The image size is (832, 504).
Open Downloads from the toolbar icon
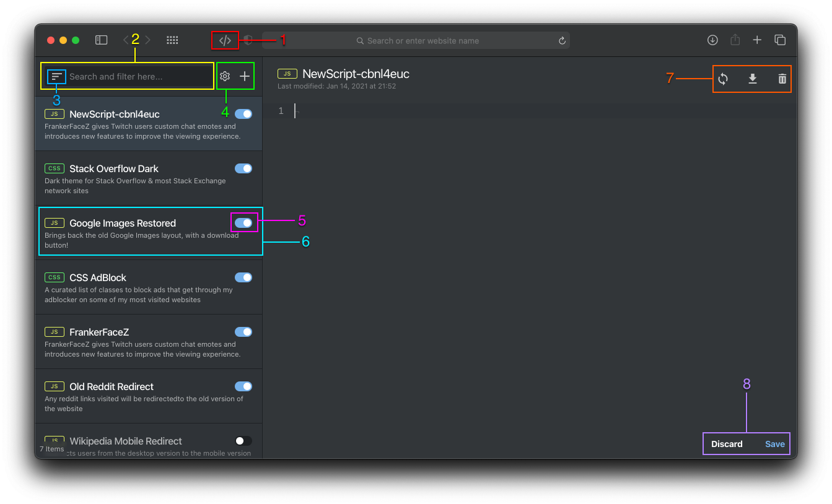712,40
